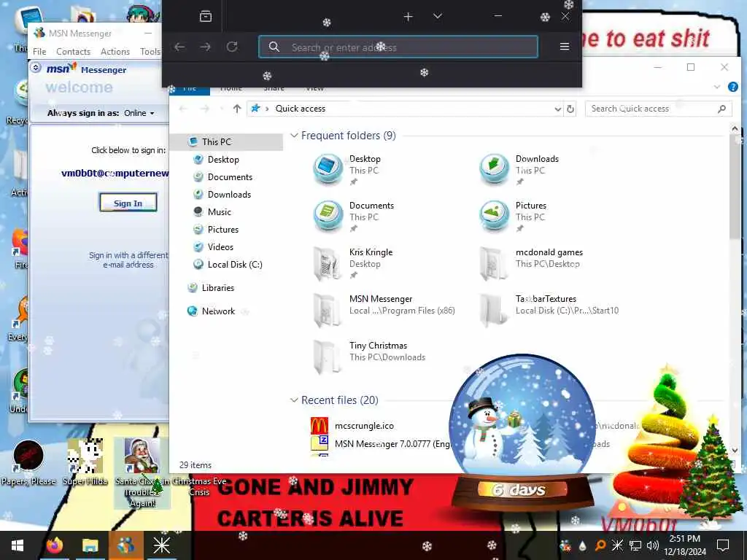The image size is (747, 560).
Task: Open a new Firefox tab with plus
Action: 408,17
